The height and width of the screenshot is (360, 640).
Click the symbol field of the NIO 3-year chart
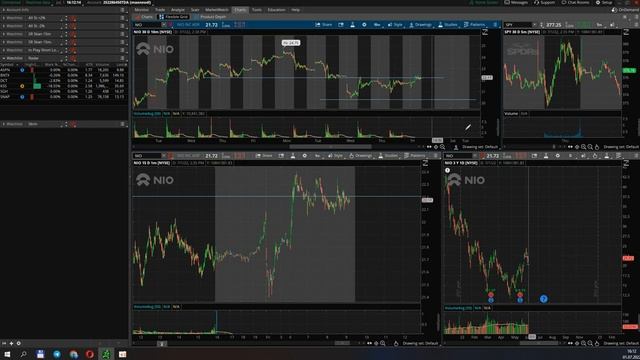459,156
